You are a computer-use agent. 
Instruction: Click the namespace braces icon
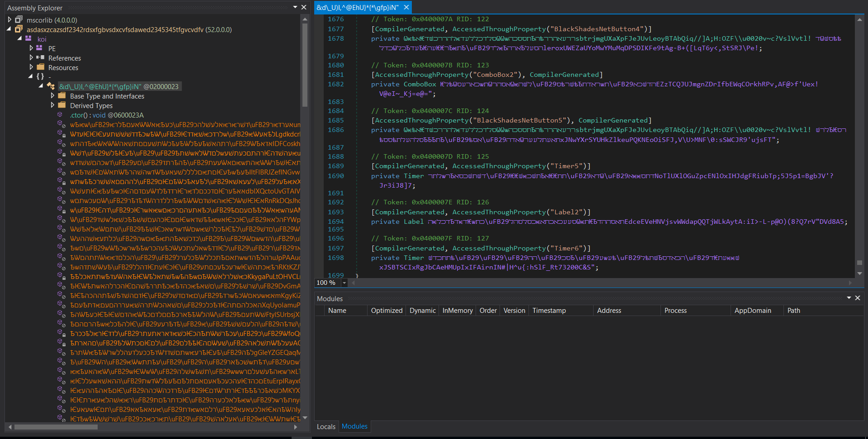[x=40, y=77]
